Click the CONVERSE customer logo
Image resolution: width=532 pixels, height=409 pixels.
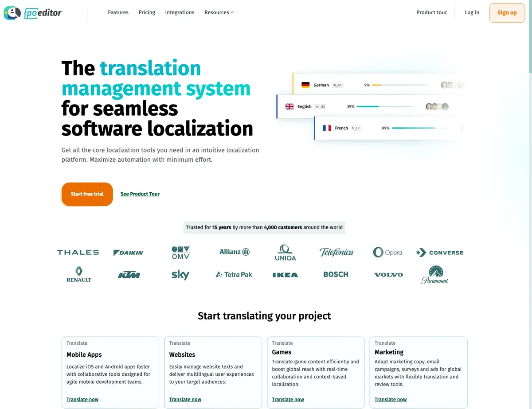440,253
